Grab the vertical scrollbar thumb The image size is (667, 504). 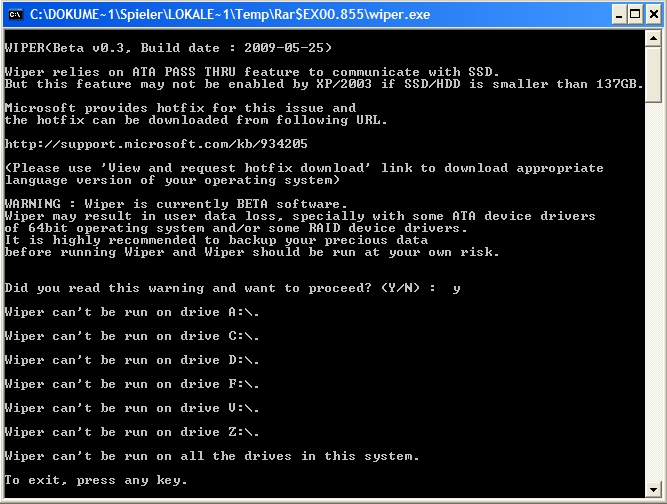[653, 75]
